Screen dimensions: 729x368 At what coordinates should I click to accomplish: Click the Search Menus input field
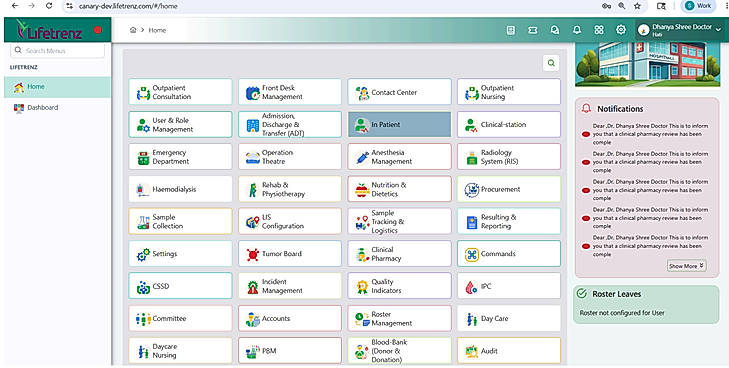58,51
